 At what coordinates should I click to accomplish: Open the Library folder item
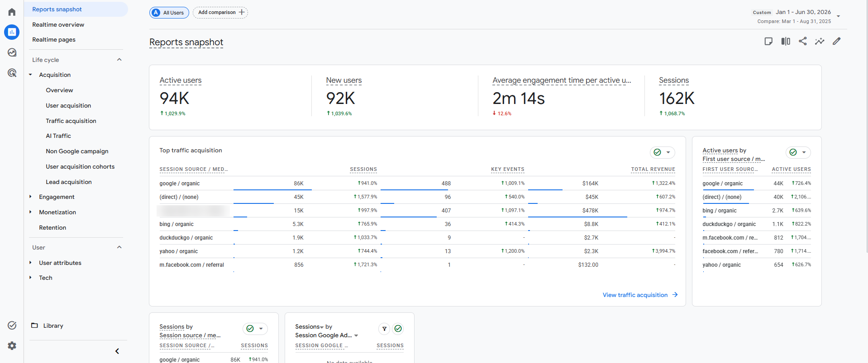(x=47, y=325)
